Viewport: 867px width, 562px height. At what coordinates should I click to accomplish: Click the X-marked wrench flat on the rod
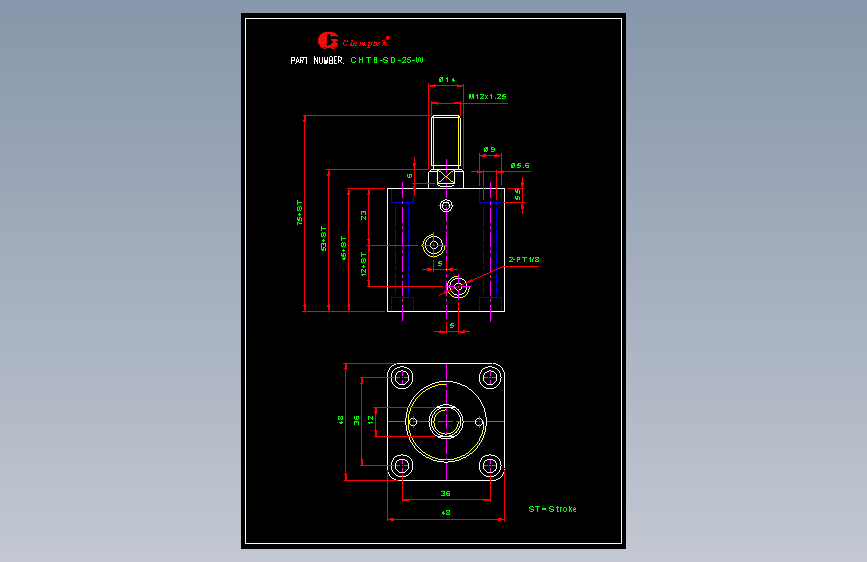446,178
